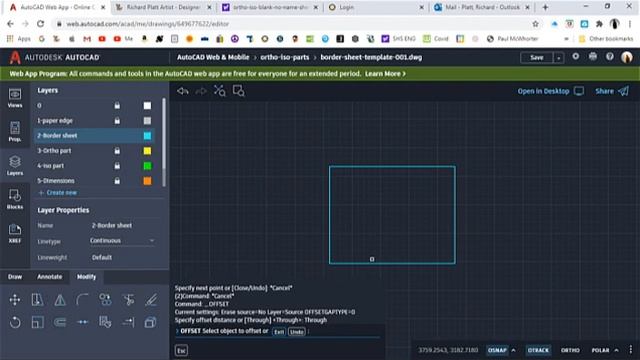
Task: Select the Fillet tool
Action: [82, 300]
